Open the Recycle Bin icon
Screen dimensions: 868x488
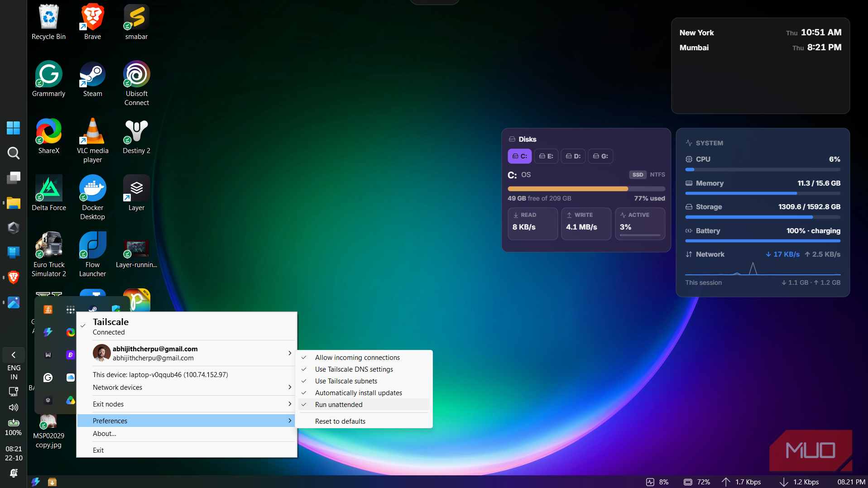point(48,22)
